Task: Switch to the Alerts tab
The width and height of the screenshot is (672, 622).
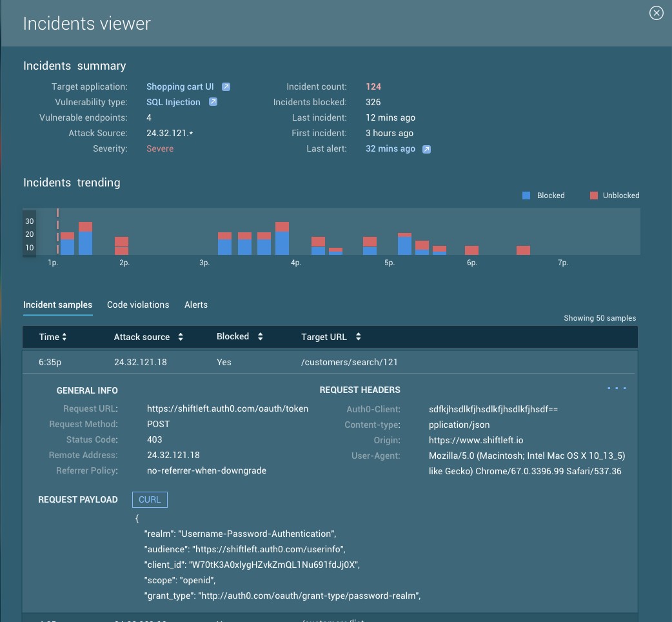Action: [x=196, y=305]
